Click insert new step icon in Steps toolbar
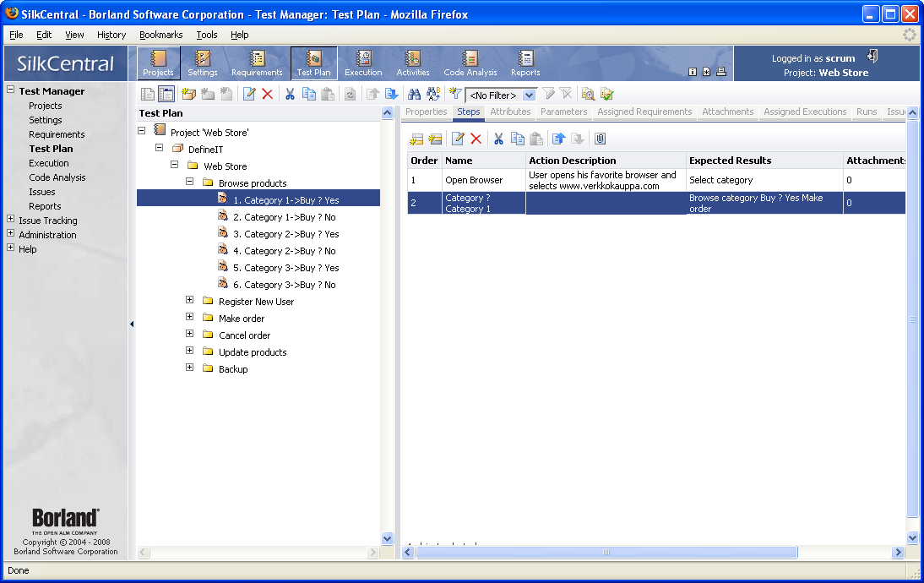 416,139
